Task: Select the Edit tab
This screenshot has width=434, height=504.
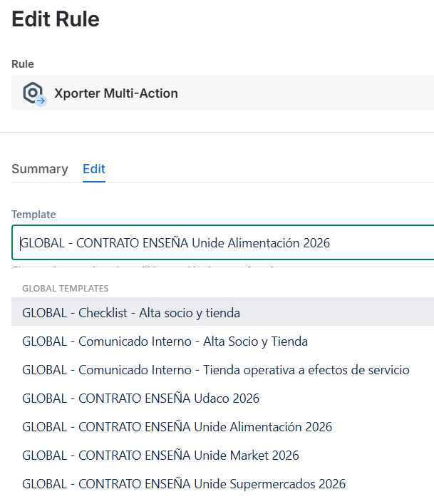Action: point(94,169)
